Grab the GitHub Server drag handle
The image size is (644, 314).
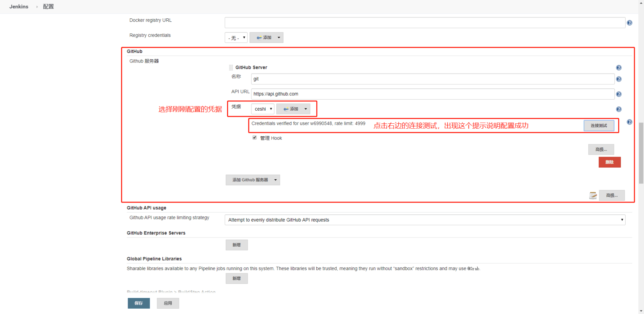pos(231,67)
